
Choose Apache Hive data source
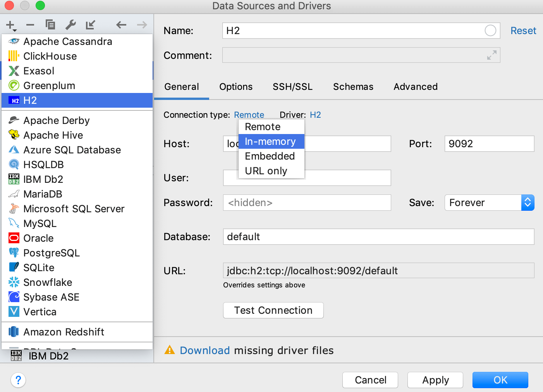tap(77, 135)
